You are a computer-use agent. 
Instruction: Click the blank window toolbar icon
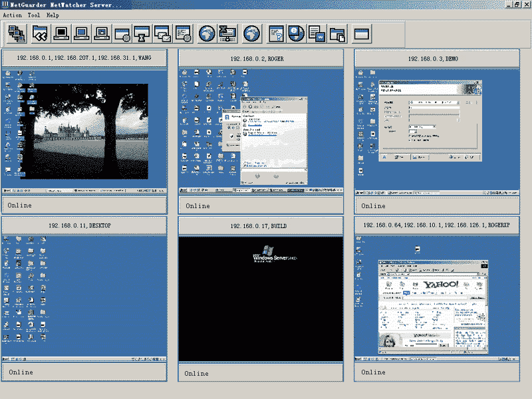[x=361, y=34]
